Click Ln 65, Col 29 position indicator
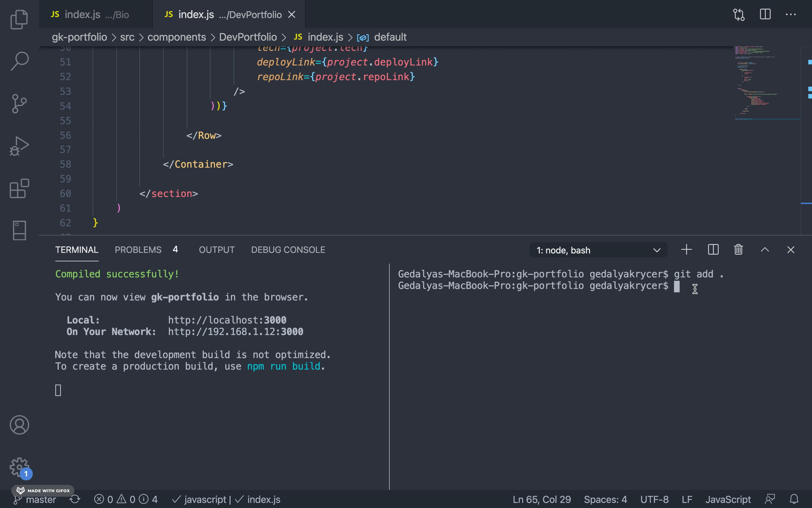Viewport: 812px width, 508px height. click(x=542, y=499)
